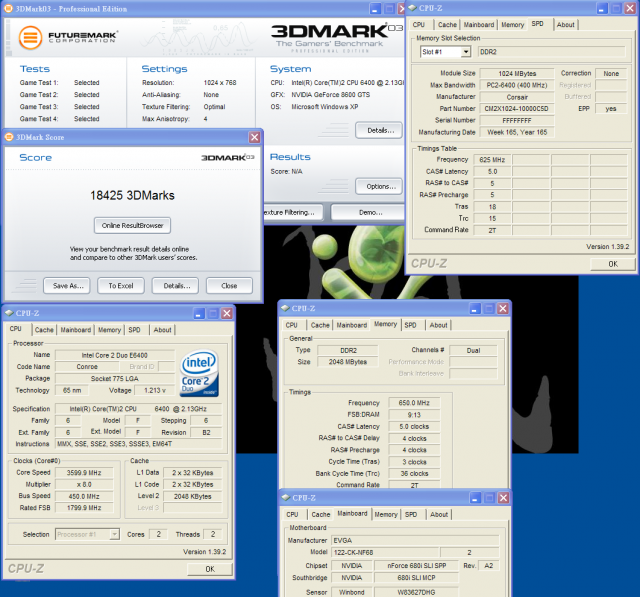This screenshot has width=640, height=597.
Task: Close the CPU-Z CPU tab window
Action: point(227,313)
